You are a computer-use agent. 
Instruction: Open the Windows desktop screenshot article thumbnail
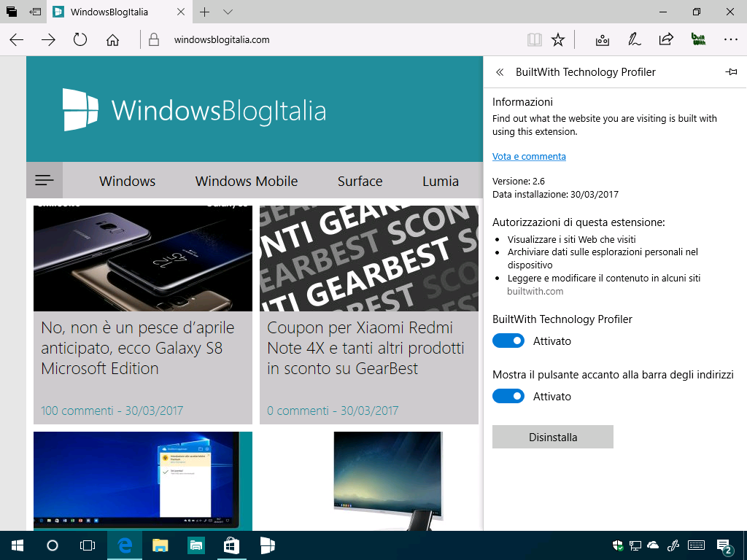click(143, 481)
